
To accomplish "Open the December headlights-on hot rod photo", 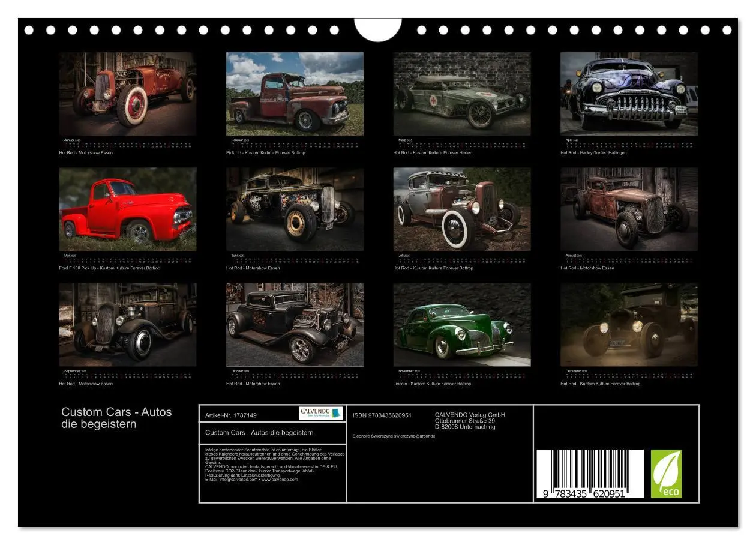I will click(x=629, y=325).
